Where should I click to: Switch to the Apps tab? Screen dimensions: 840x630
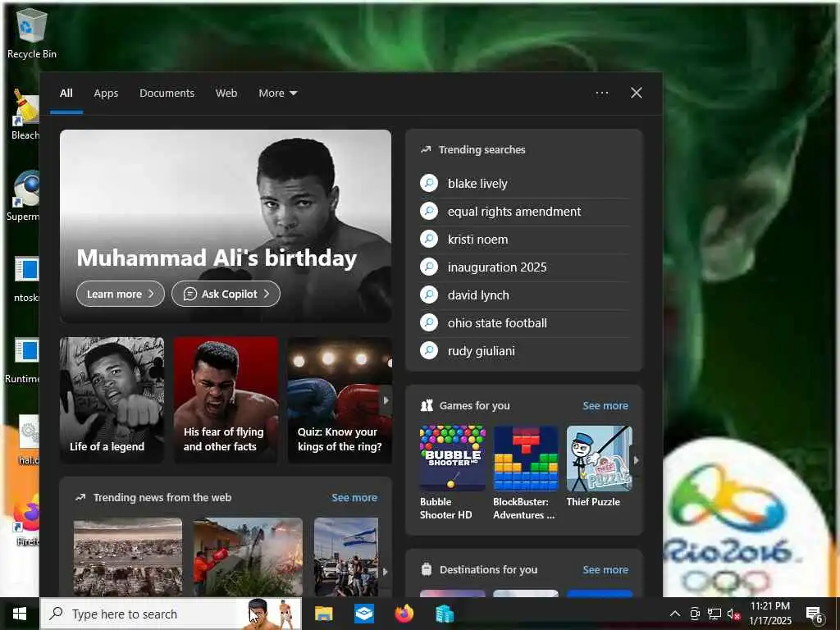coord(106,94)
